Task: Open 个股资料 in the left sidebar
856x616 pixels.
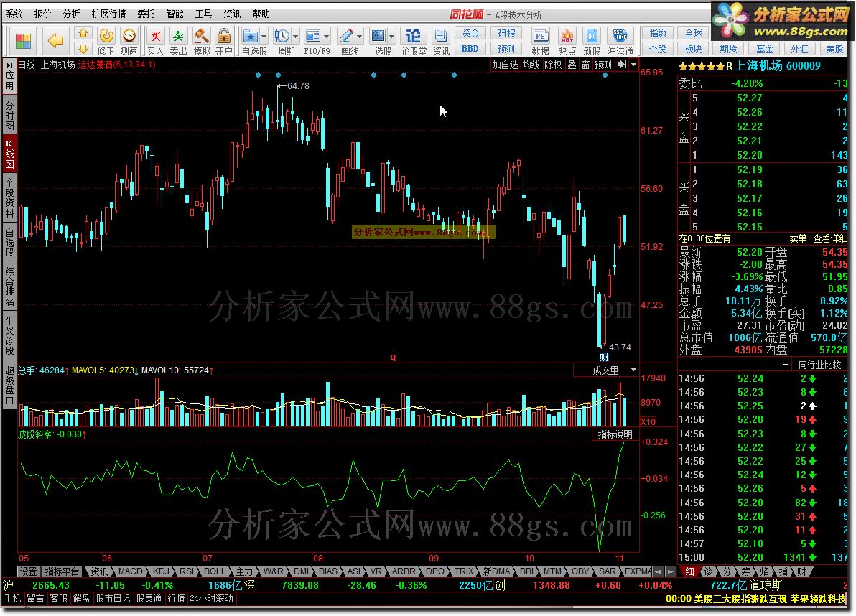Action: [x=10, y=197]
